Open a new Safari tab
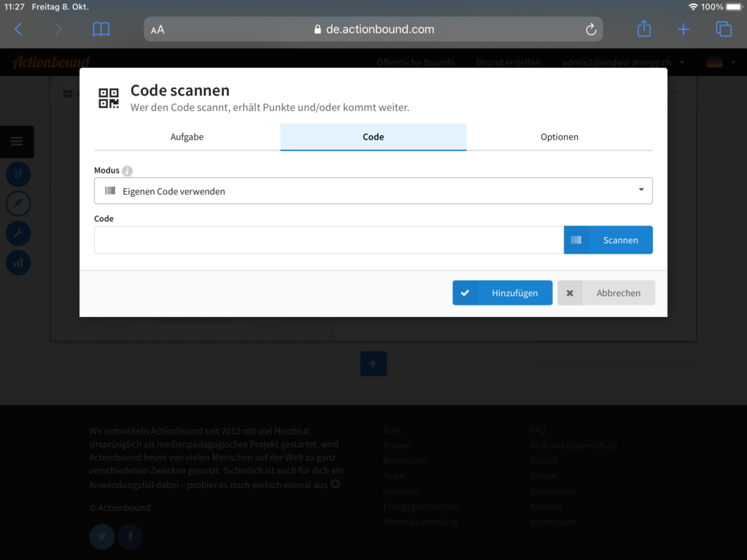The height and width of the screenshot is (560, 747). pos(683,29)
